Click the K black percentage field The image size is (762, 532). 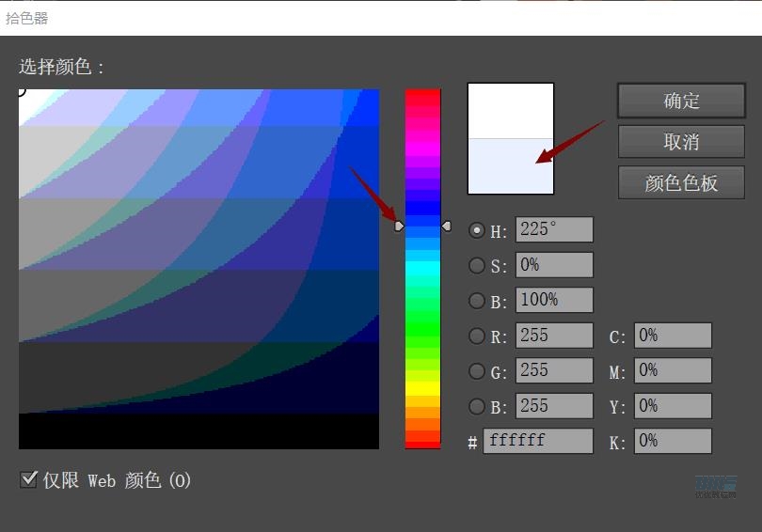pyautogui.click(x=673, y=441)
